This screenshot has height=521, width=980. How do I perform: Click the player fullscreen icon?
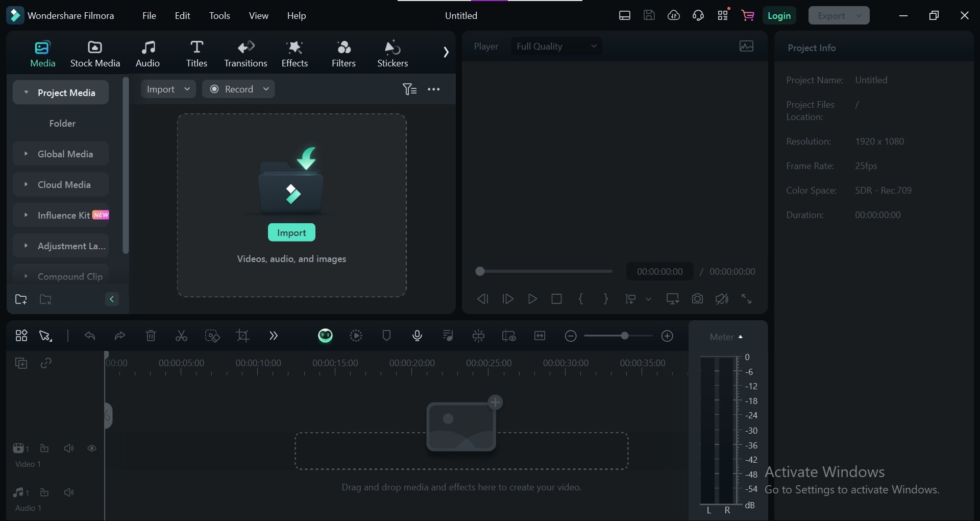point(746,299)
